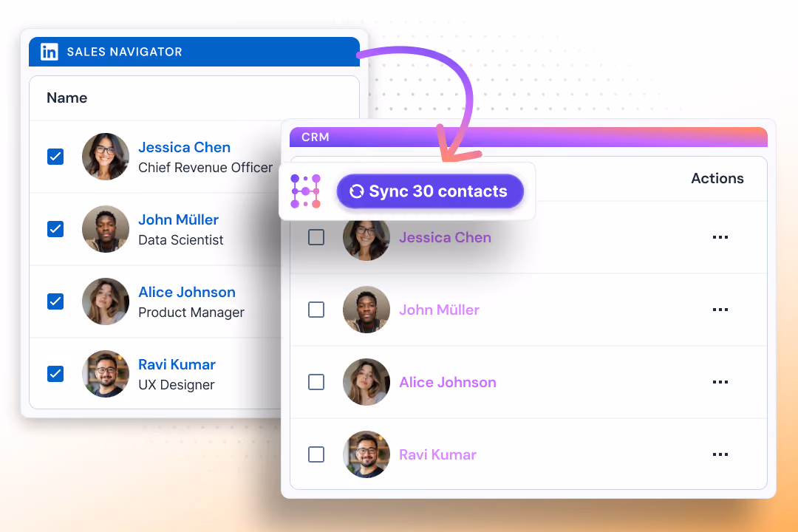Click the Name column header
This screenshot has height=532, width=798.
[66, 98]
